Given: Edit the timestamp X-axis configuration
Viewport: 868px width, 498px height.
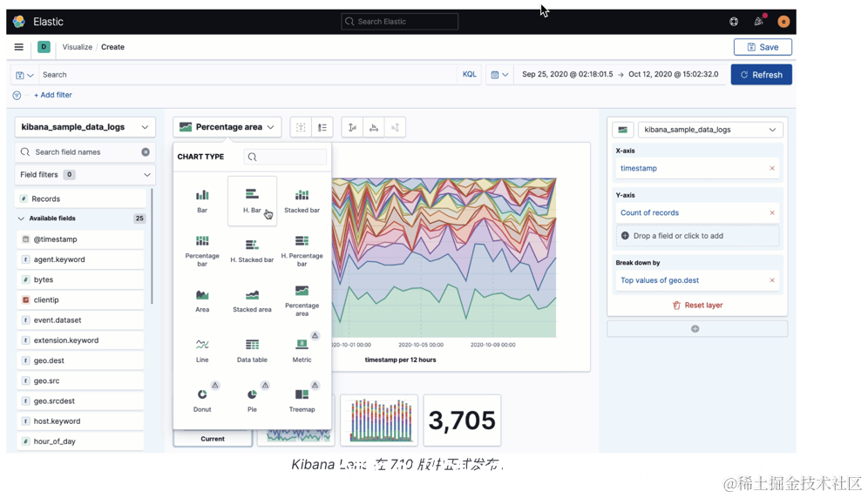Looking at the screenshot, I should coord(638,168).
